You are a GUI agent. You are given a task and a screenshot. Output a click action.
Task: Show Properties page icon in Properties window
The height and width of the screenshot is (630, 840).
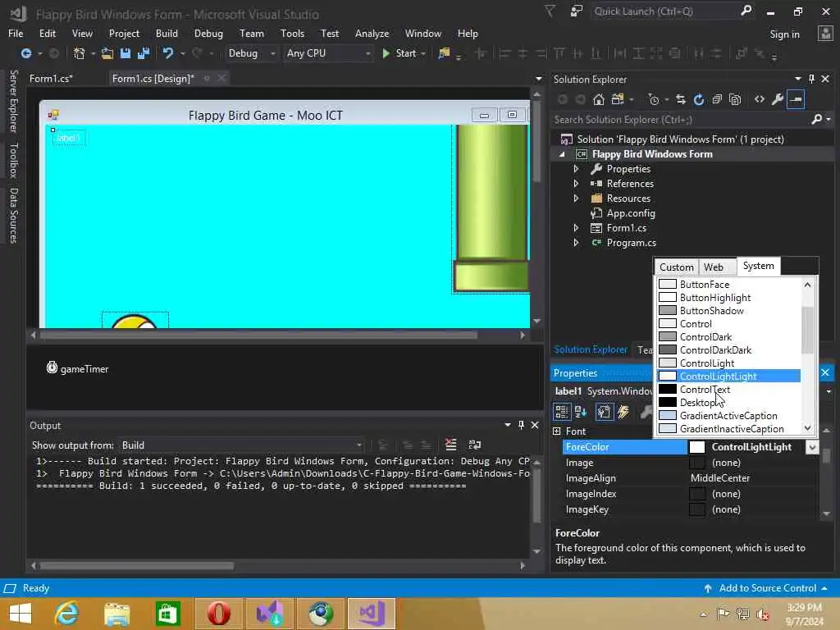tap(605, 412)
